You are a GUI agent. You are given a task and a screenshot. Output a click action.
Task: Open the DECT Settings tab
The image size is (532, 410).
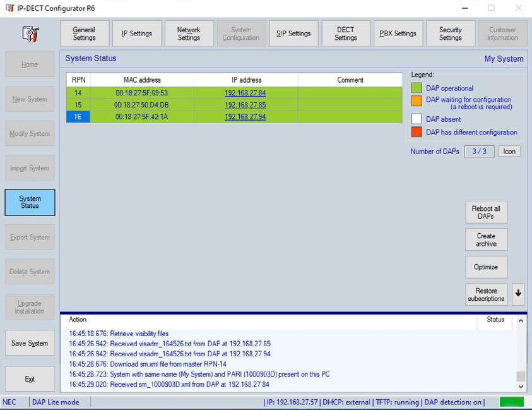(346, 33)
